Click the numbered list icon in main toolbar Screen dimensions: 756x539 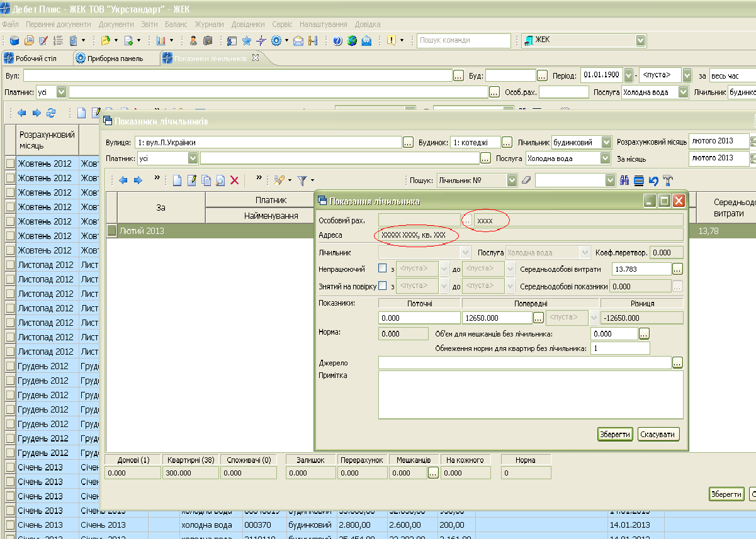coord(59,40)
